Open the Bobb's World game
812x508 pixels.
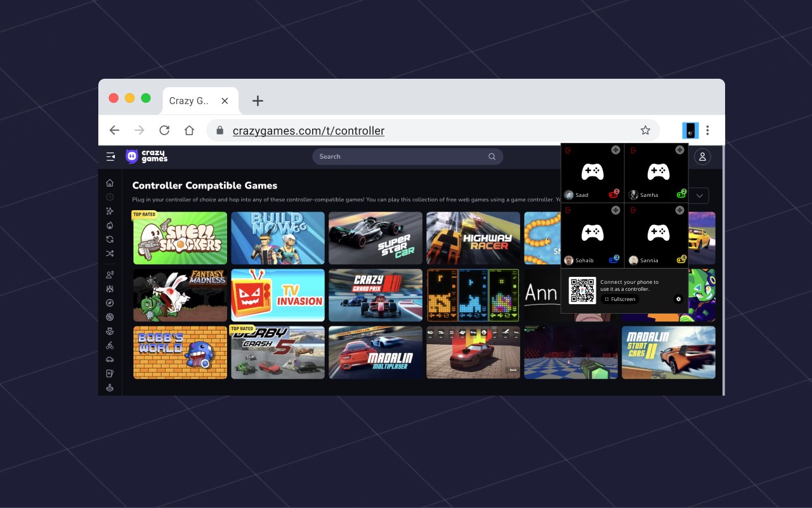180,352
